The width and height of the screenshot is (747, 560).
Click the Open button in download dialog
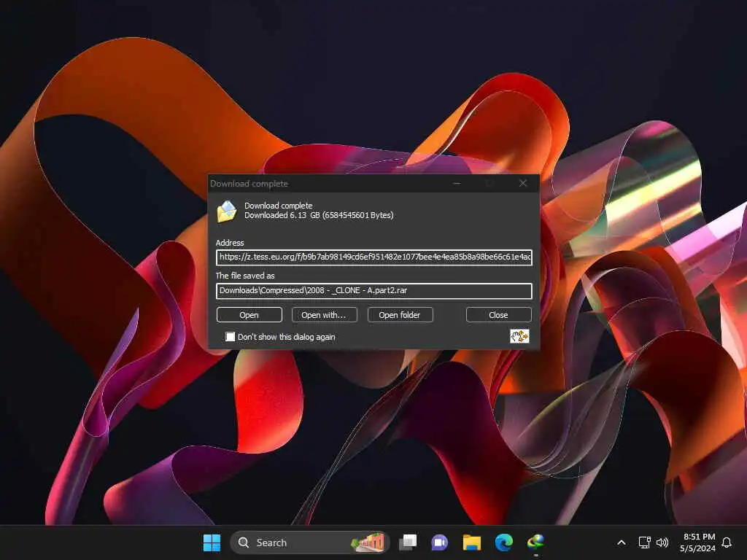click(x=249, y=315)
